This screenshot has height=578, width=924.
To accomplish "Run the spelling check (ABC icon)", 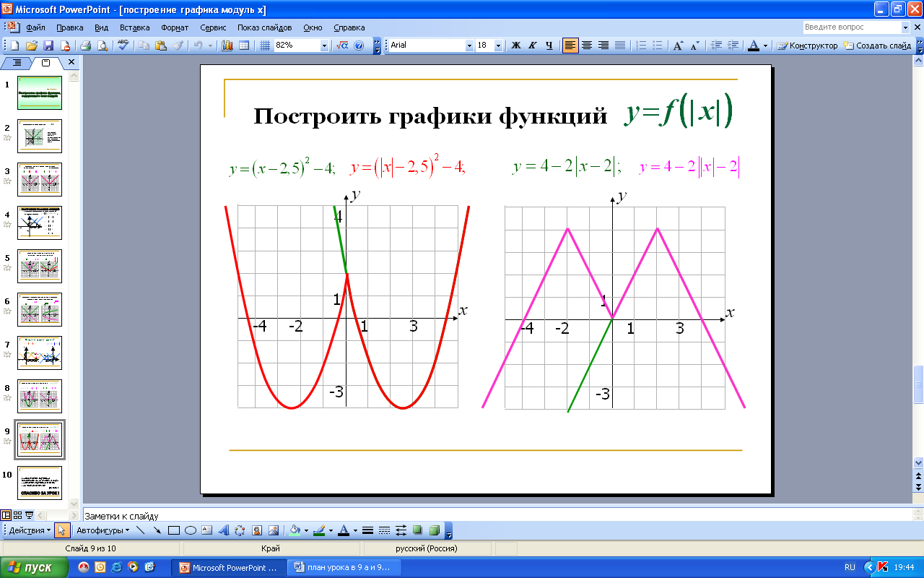I will 123,45.
